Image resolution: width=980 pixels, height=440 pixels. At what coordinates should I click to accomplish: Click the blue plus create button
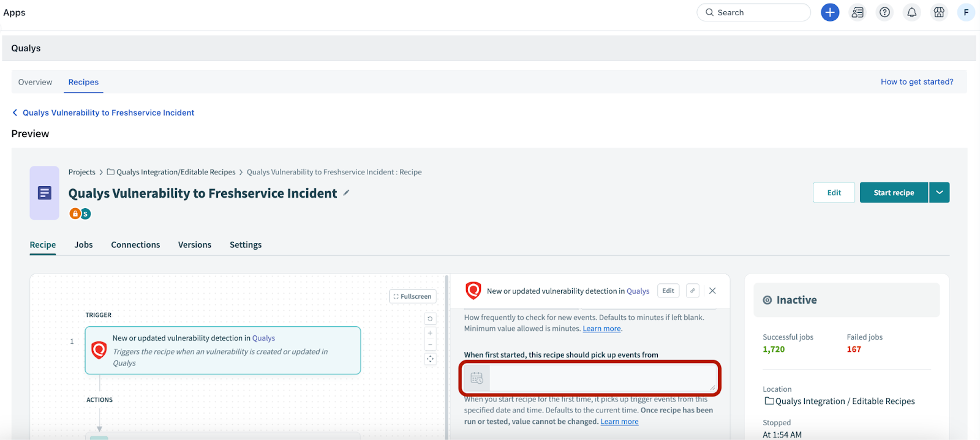coord(830,12)
